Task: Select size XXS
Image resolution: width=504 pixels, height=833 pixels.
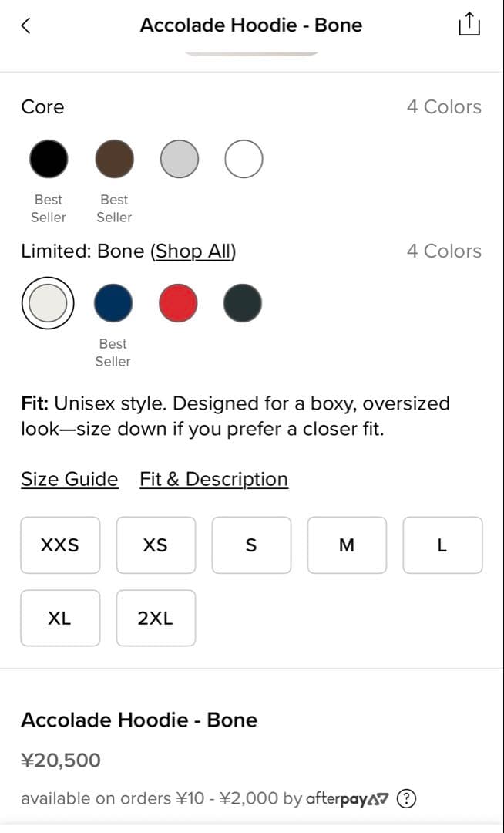Action: pos(60,545)
